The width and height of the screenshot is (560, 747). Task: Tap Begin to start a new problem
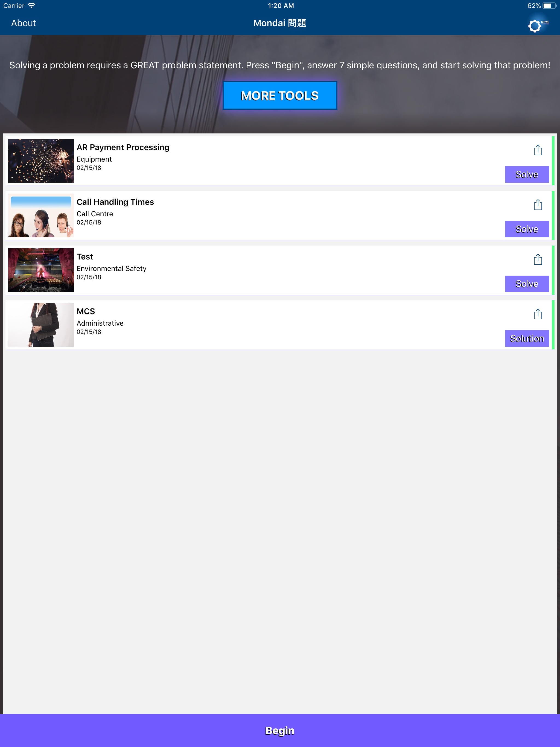point(280,730)
